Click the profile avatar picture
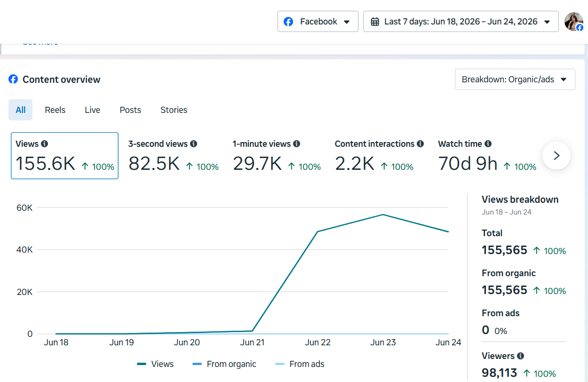Image resolution: width=588 pixels, height=382 pixels. [574, 22]
